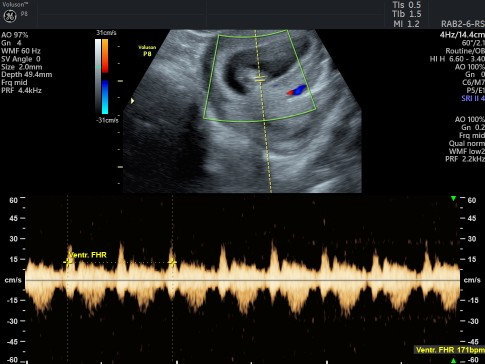
Task: Click the 'AO 97%' value
Action: pos(15,35)
